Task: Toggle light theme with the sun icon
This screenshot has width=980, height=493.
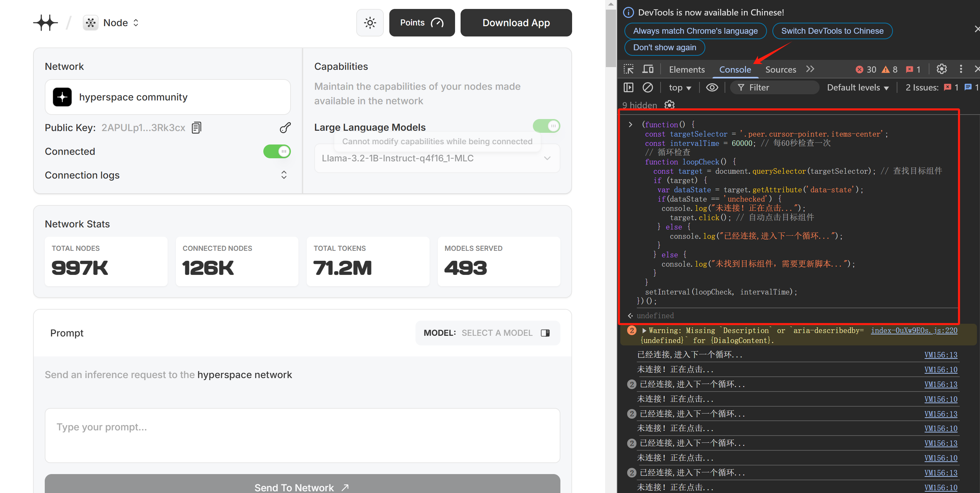Action: point(369,23)
